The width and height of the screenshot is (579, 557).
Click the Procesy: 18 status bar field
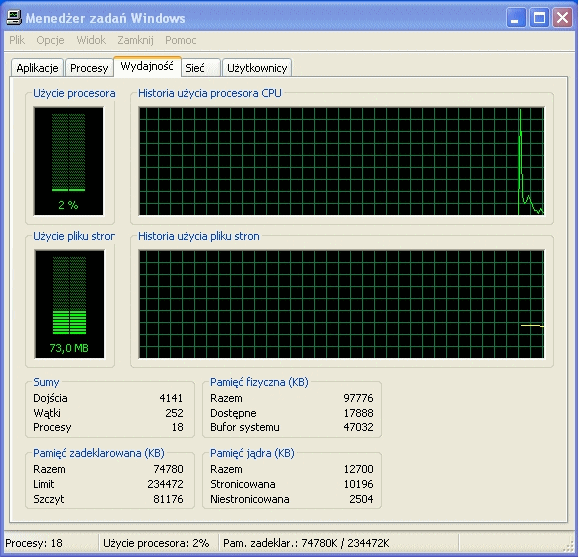[x=51, y=543]
